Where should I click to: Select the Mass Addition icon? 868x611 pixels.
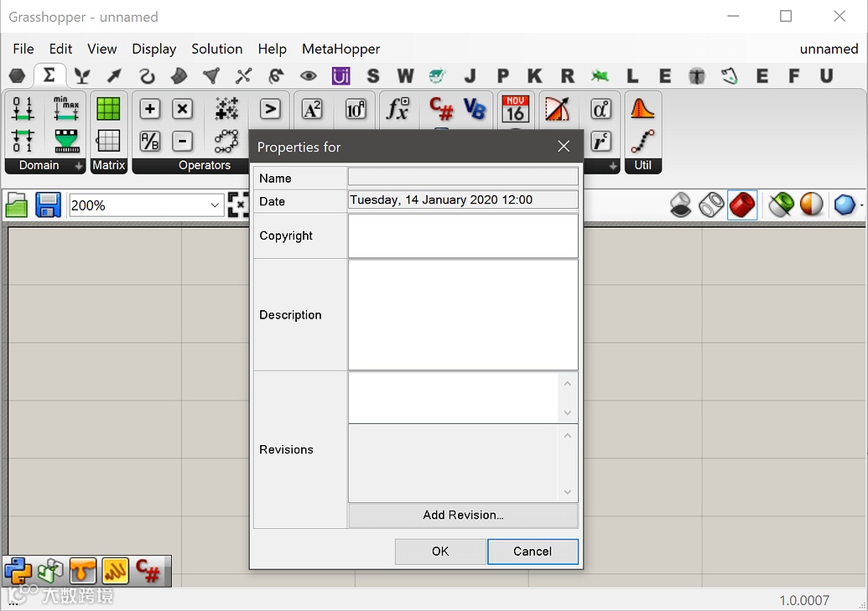coord(227,108)
